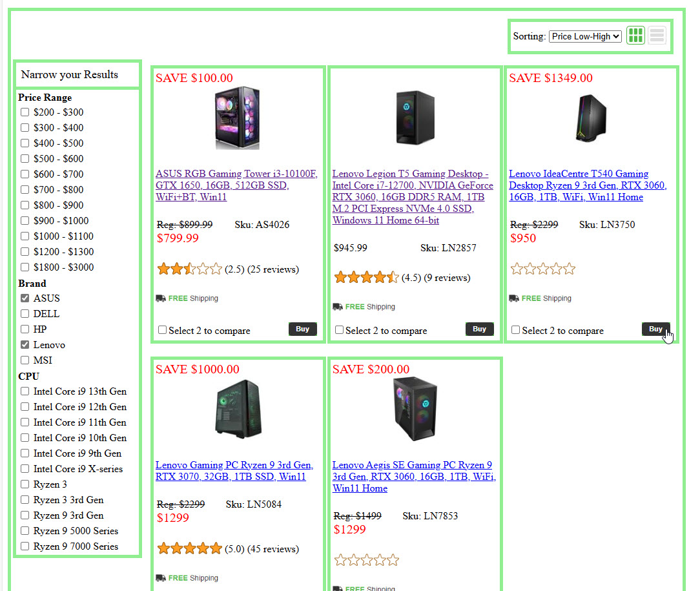Viewport: 700px width, 591px height.
Task: Open the Sorting dropdown menu
Action: [x=585, y=36]
